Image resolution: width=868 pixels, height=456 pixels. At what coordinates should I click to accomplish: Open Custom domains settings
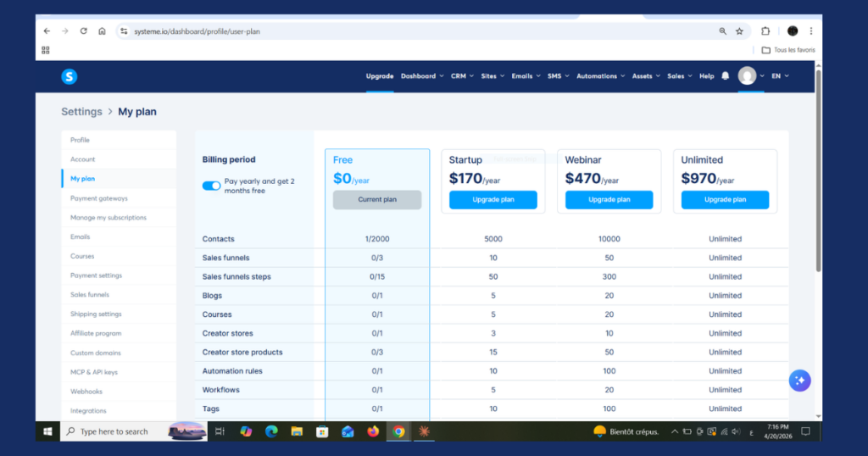pos(119,353)
